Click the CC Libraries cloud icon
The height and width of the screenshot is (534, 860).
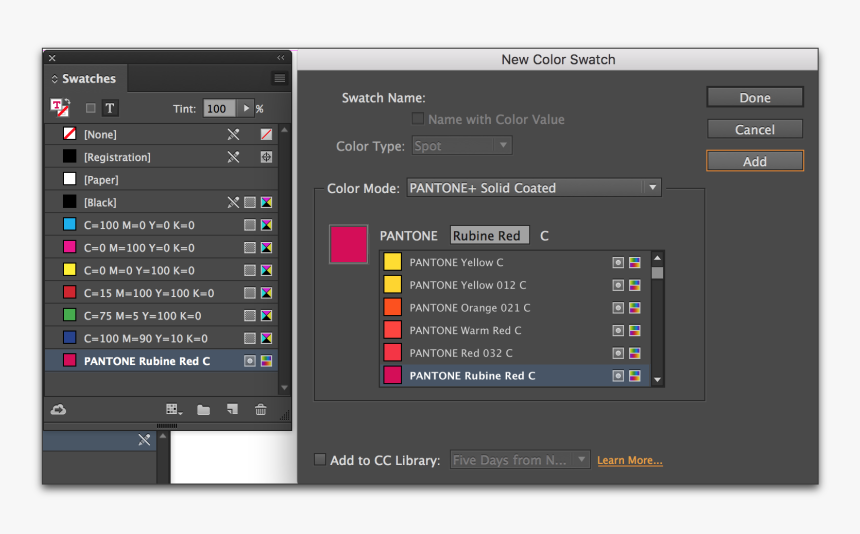click(59, 410)
